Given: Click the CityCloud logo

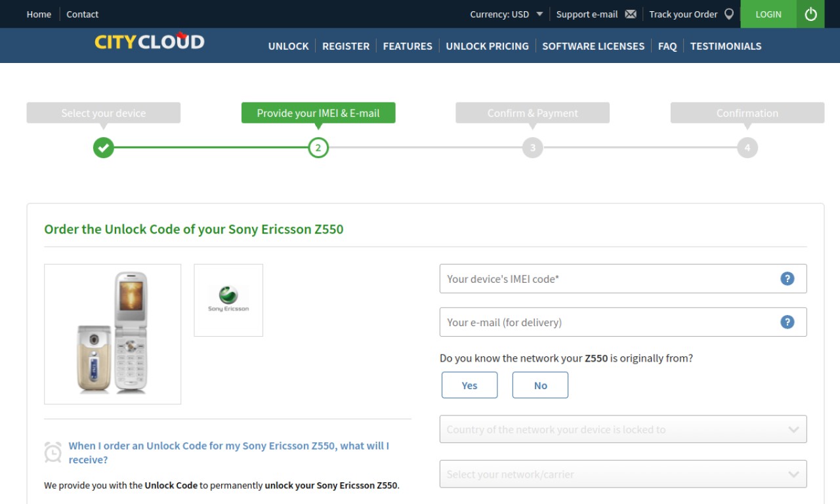Looking at the screenshot, I should 150,41.
